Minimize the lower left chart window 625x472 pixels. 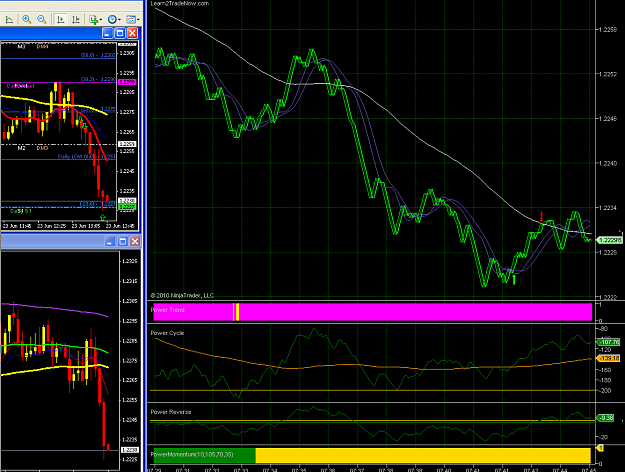tap(110, 242)
